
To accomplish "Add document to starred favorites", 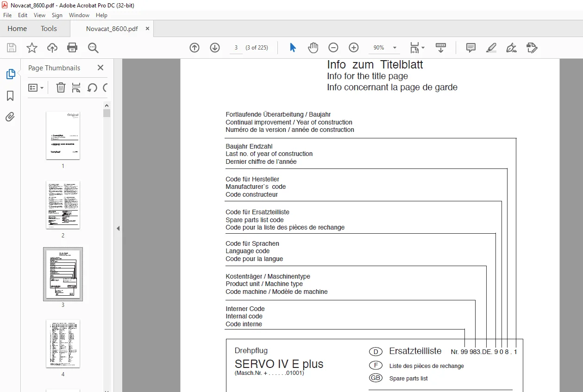I will [32, 48].
